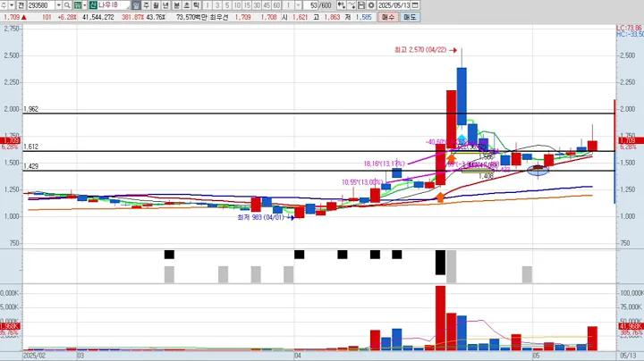Switch to yearly 년 period
This screenshot has width=644, height=361.
coord(166,5)
